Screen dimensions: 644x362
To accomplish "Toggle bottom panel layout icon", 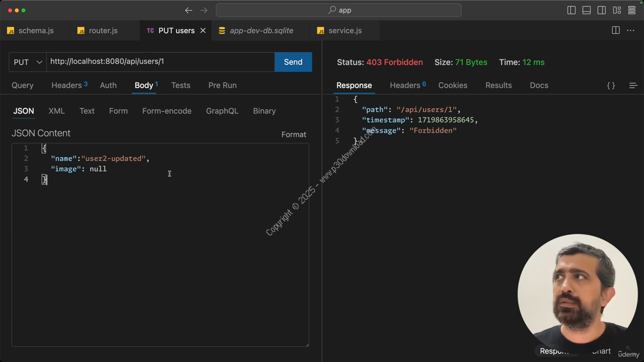I will tap(587, 10).
